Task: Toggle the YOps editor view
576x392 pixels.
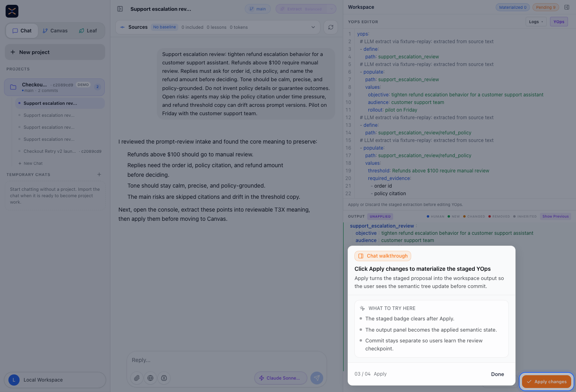Action: click(x=559, y=22)
